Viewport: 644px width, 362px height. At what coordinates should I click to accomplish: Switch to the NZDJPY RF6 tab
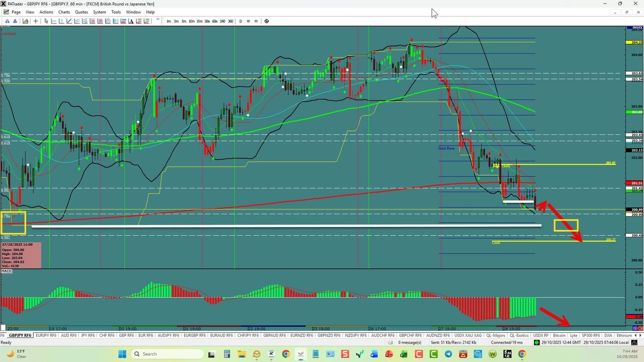point(356,335)
